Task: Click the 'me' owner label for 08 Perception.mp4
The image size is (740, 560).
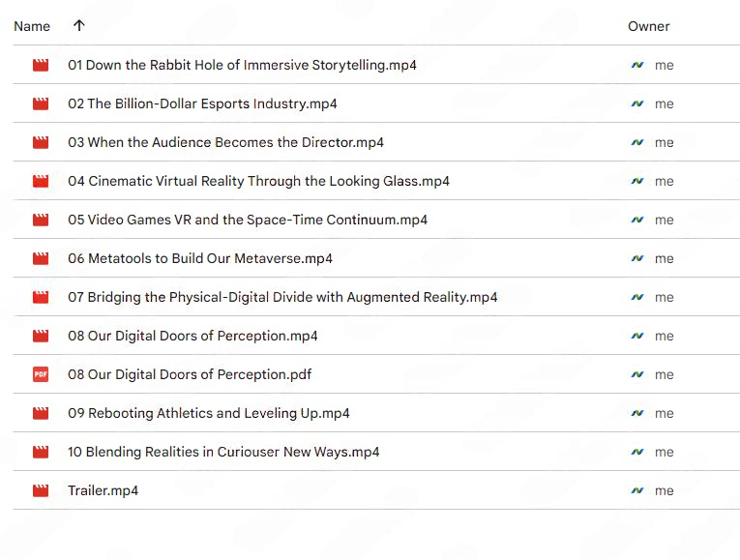Action: pos(664,336)
